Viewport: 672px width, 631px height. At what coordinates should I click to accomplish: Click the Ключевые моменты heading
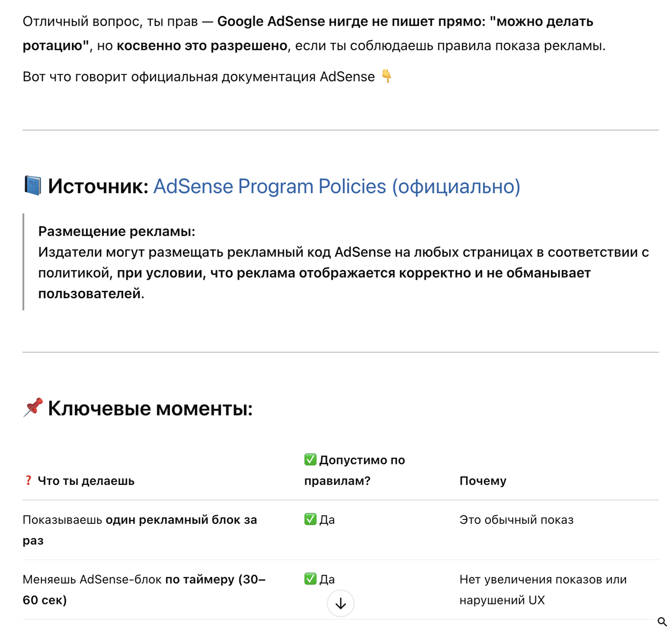(x=150, y=408)
